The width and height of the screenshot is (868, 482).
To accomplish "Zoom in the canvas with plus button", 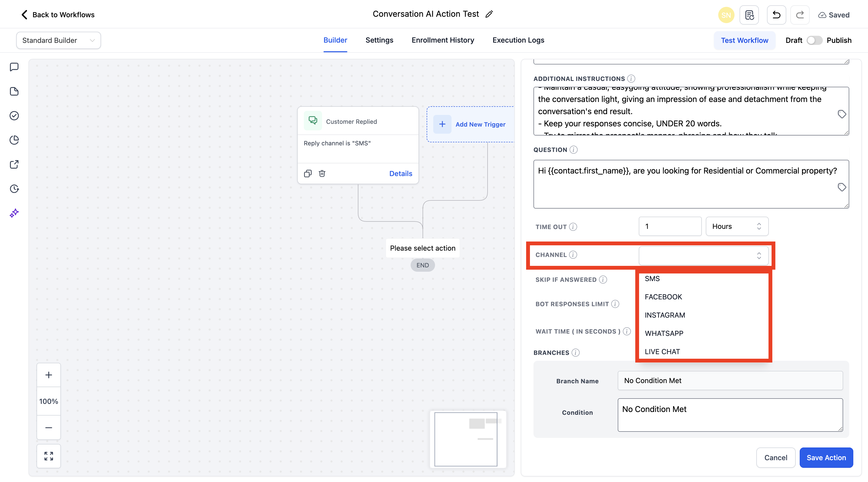I will (48, 375).
